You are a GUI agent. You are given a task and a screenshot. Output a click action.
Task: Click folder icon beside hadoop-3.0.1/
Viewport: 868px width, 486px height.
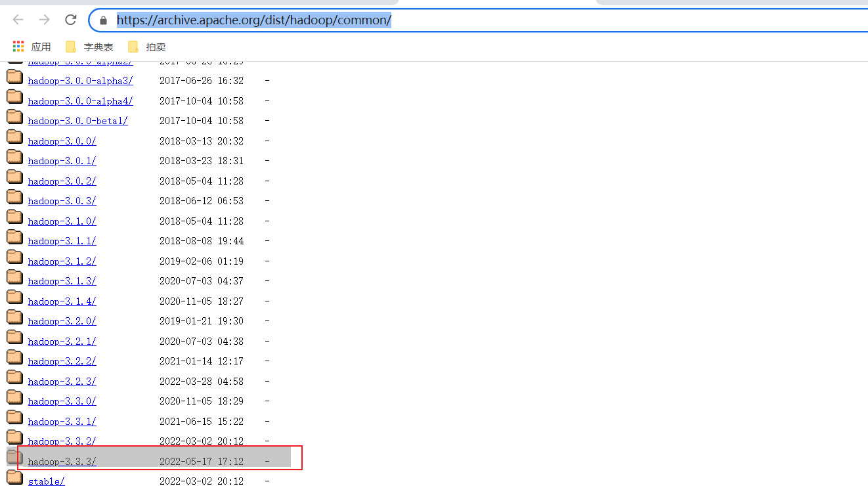click(14, 157)
